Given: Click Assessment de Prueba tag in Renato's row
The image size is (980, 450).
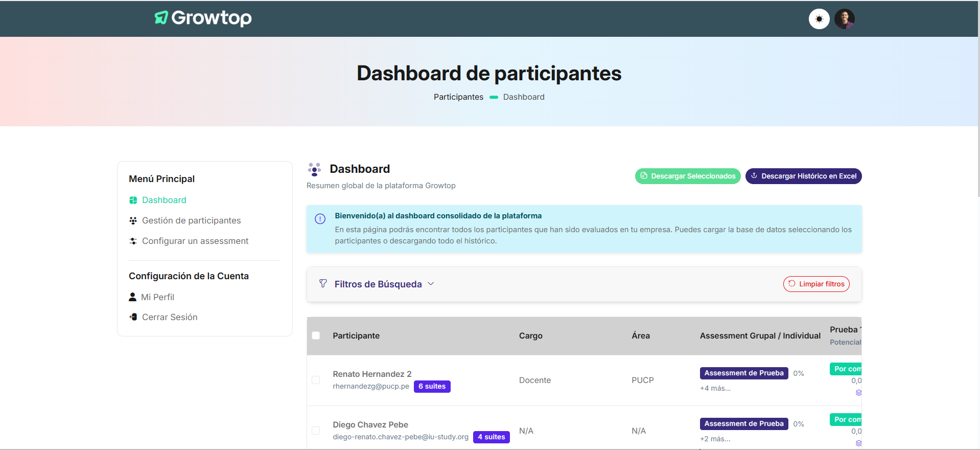Looking at the screenshot, I should pos(744,373).
